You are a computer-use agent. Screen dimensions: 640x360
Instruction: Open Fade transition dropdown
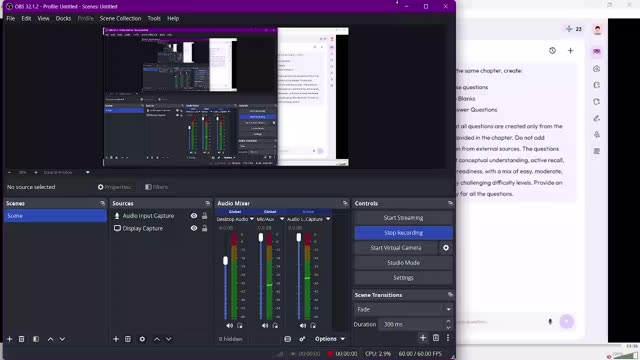click(x=403, y=309)
